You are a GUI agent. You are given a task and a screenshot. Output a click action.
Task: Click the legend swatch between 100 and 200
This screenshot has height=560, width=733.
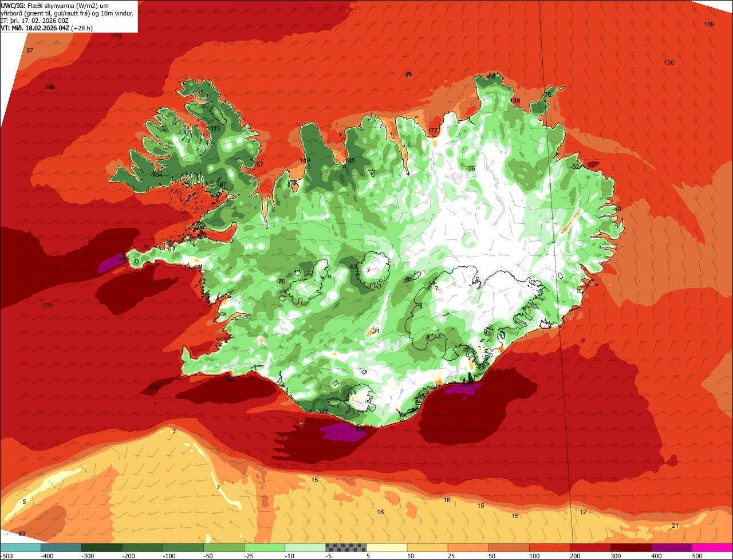tap(549, 547)
